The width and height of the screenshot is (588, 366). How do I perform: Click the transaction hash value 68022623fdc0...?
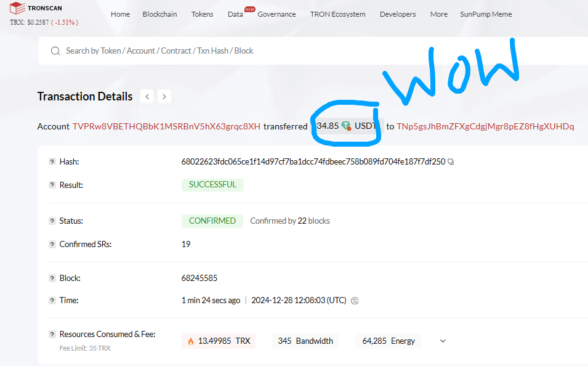point(313,162)
